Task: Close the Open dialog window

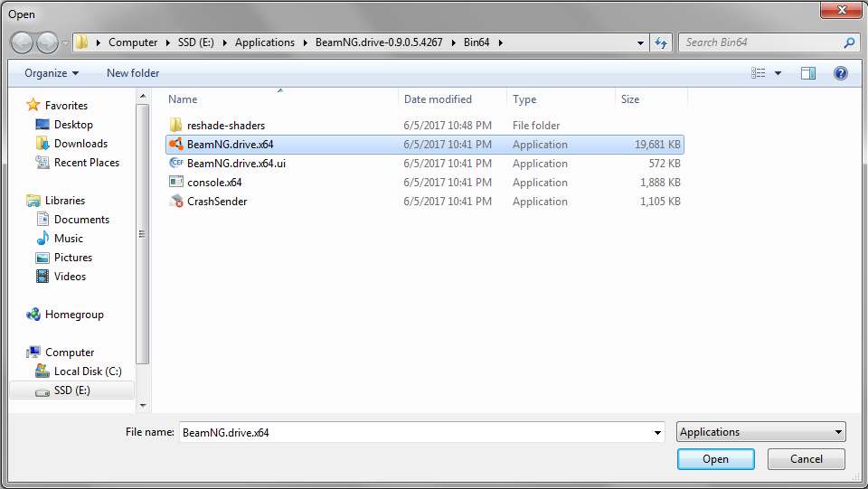Action: click(x=842, y=10)
